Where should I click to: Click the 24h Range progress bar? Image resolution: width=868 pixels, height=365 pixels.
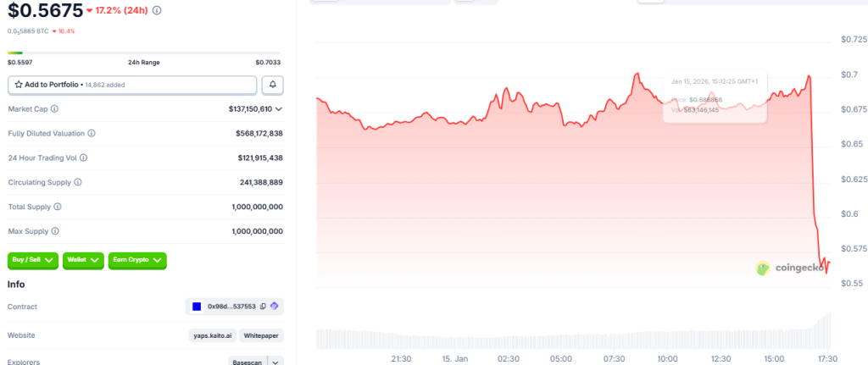(144, 53)
